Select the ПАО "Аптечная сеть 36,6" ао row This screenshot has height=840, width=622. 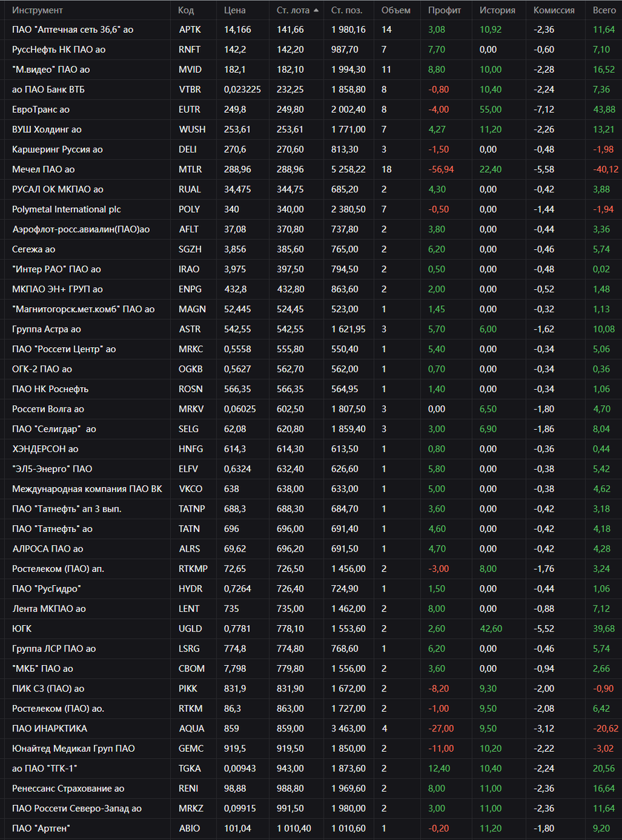(x=311, y=30)
